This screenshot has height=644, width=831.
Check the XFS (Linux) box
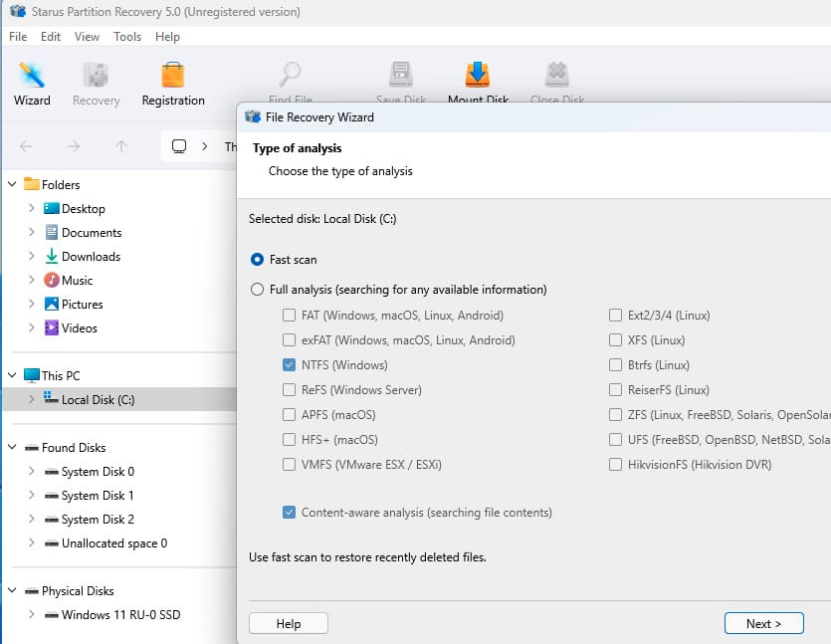click(x=615, y=339)
